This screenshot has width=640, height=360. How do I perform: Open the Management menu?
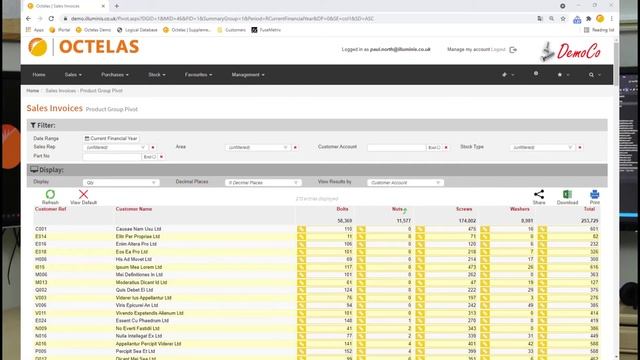[x=248, y=75]
